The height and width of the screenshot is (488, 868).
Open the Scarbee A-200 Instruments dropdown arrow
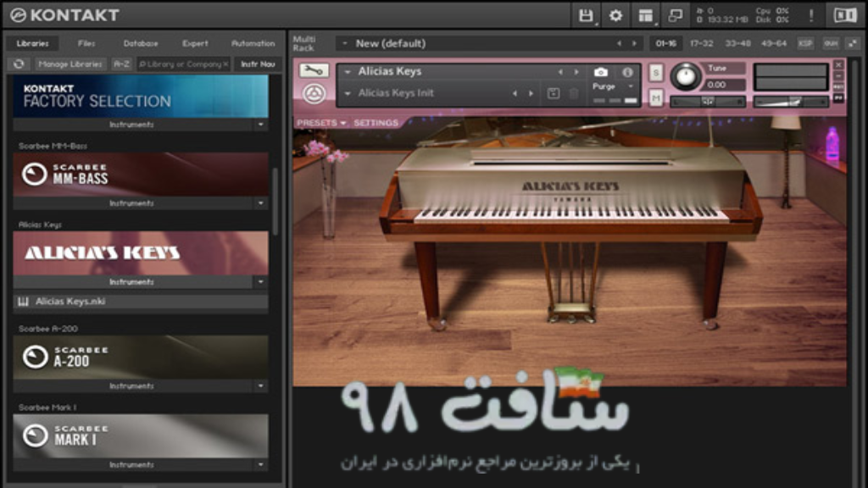[x=261, y=385]
